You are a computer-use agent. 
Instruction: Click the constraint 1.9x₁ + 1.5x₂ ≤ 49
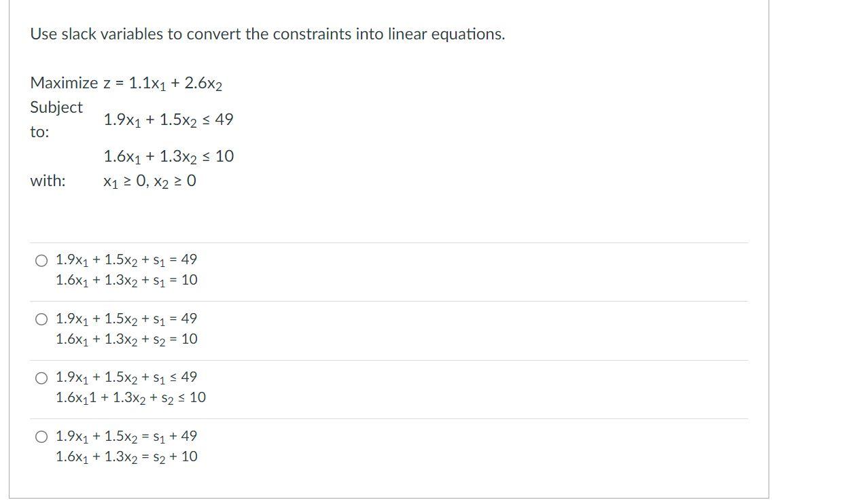click(x=168, y=120)
